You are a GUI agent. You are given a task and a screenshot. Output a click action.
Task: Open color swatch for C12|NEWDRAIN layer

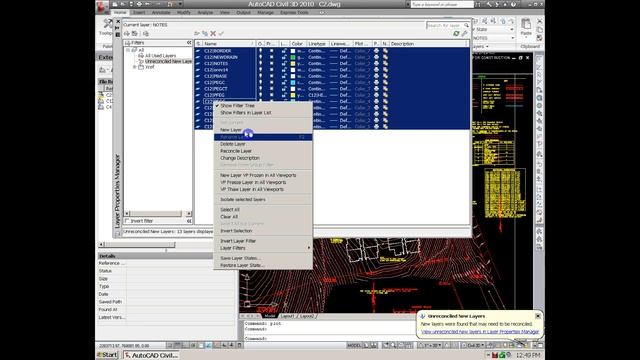[293, 57]
